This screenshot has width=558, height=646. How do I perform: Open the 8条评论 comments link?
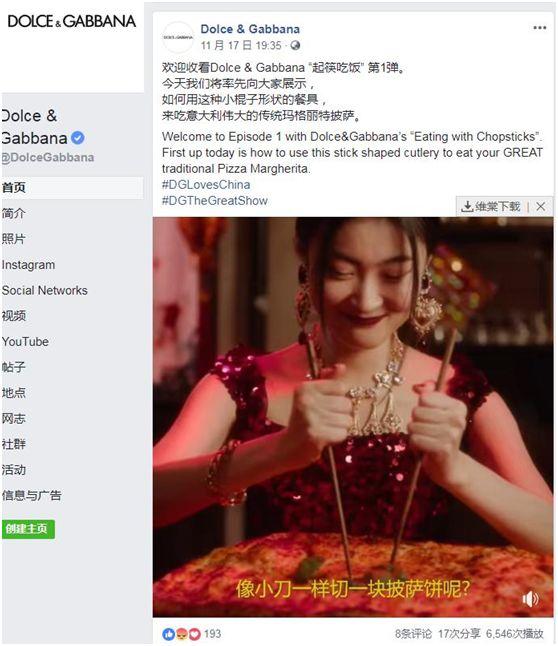pyautogui.click(x=413, y=634)
